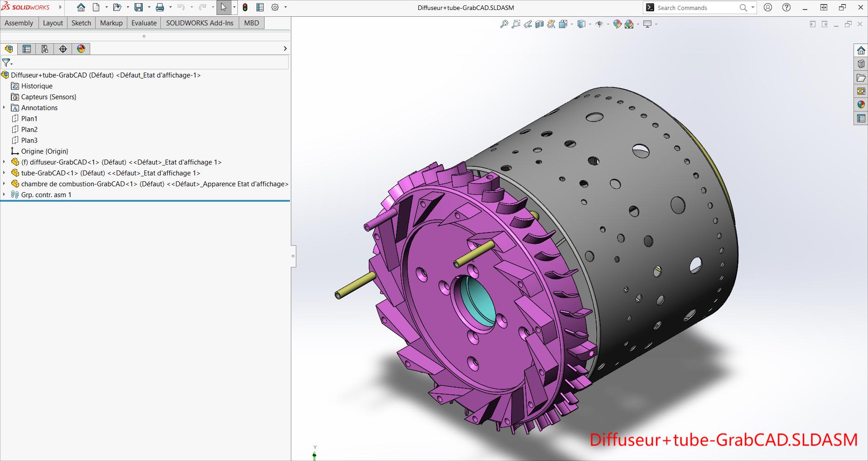Switch to the Sketch tab
Screen dimensions: 868x461
[x=81, y=23]
